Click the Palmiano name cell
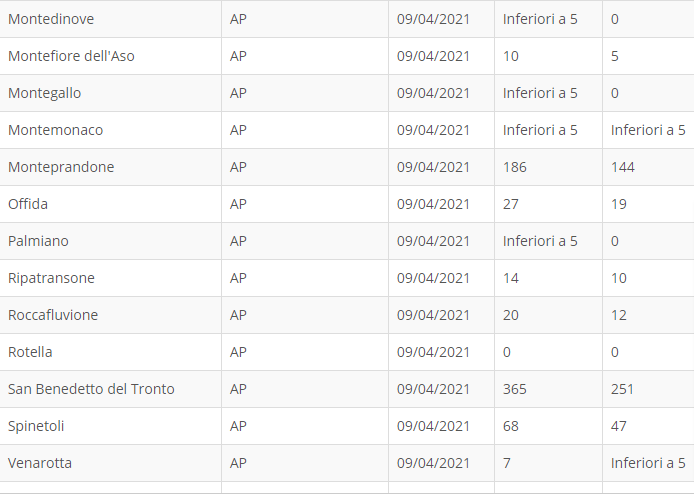The image size is (694, 501). tap(38, 241)
